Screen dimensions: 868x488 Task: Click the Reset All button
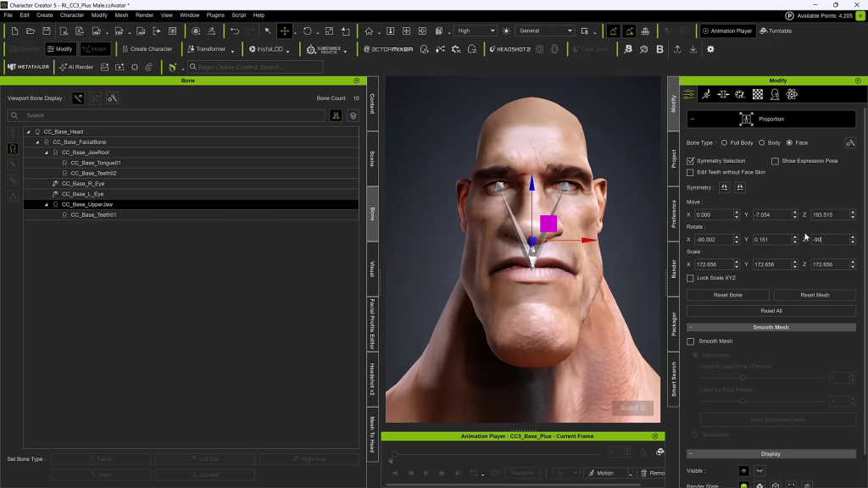(x=771, y=311)
